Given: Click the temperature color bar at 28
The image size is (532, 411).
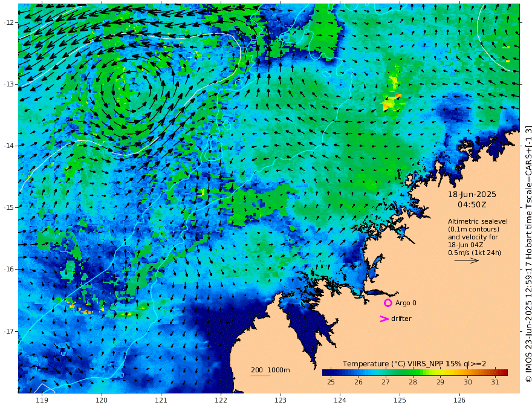Looking at the screenshot, I should (413, 373).
